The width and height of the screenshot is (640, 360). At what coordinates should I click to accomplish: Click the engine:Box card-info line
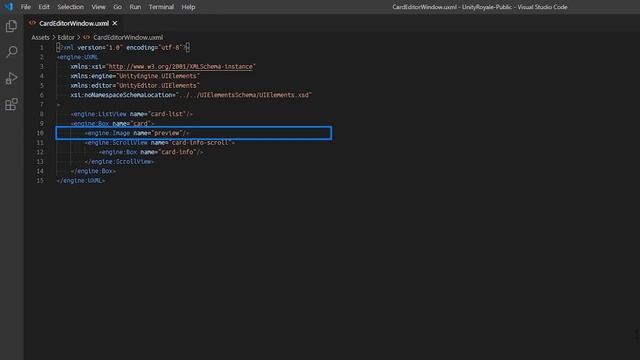(151, 152)
